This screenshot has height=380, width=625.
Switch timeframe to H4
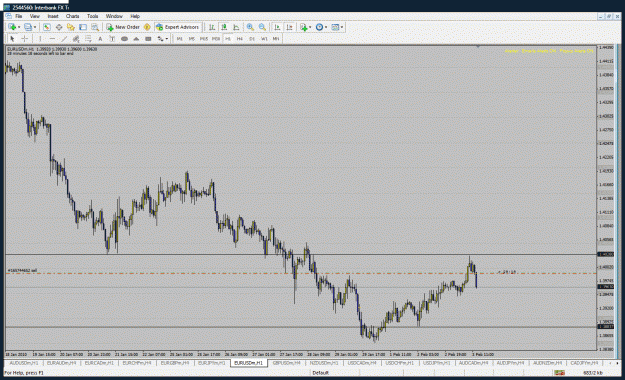pyautogui.click(x=240, y=39)
